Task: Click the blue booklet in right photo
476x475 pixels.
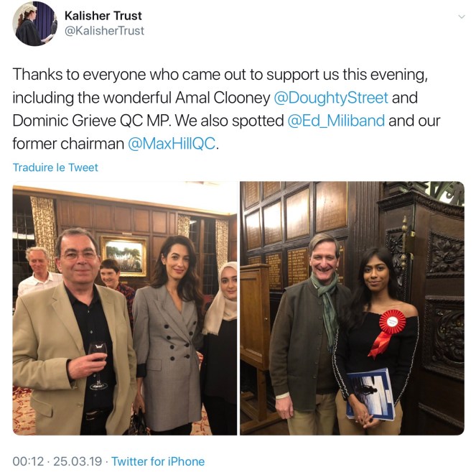Action: 371,394
